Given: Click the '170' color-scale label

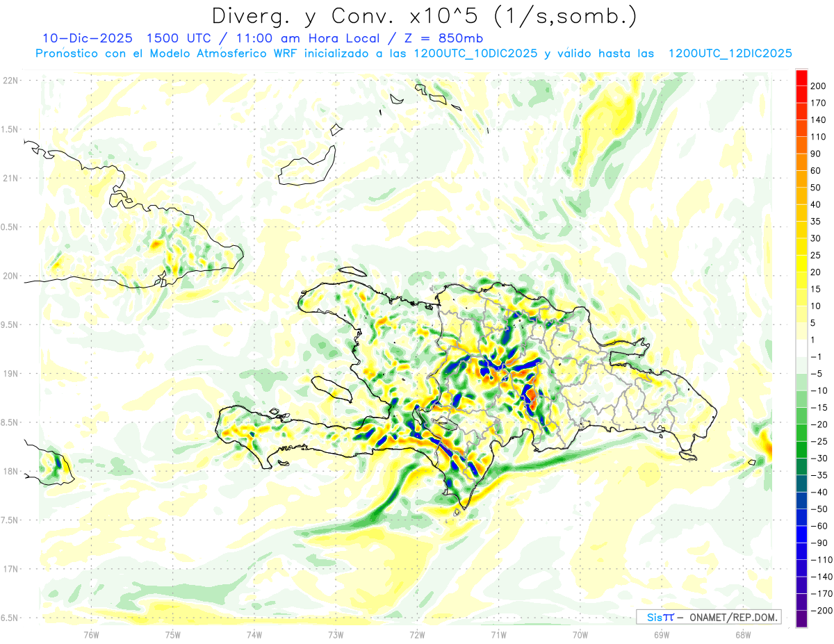Looking at the screenshot, I should (819, 103).
